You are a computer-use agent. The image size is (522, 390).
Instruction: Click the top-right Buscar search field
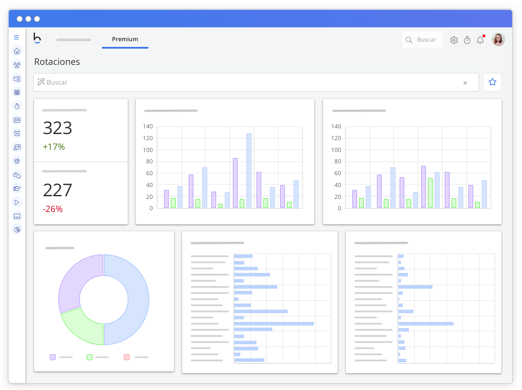pos(422,40)
